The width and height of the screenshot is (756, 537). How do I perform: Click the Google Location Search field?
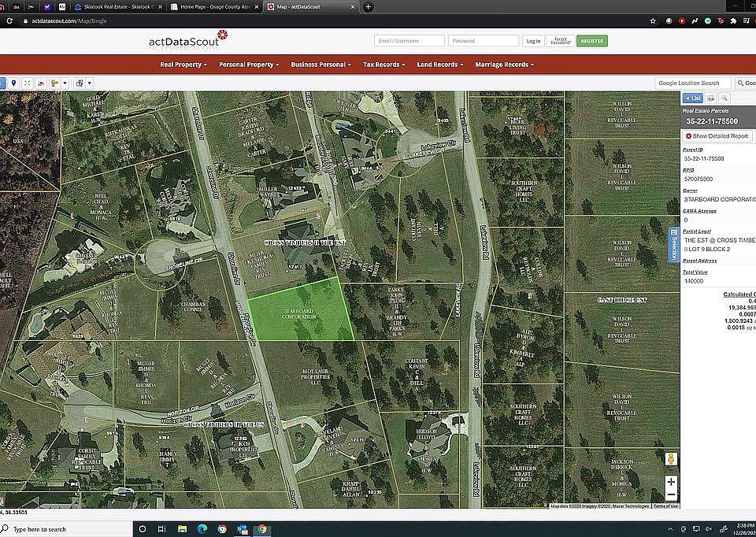pos(693,83)
